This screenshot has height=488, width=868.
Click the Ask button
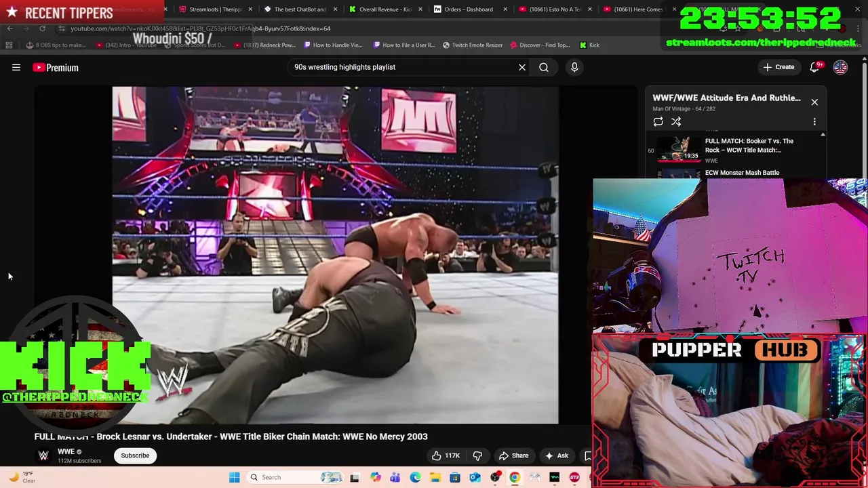557,455
